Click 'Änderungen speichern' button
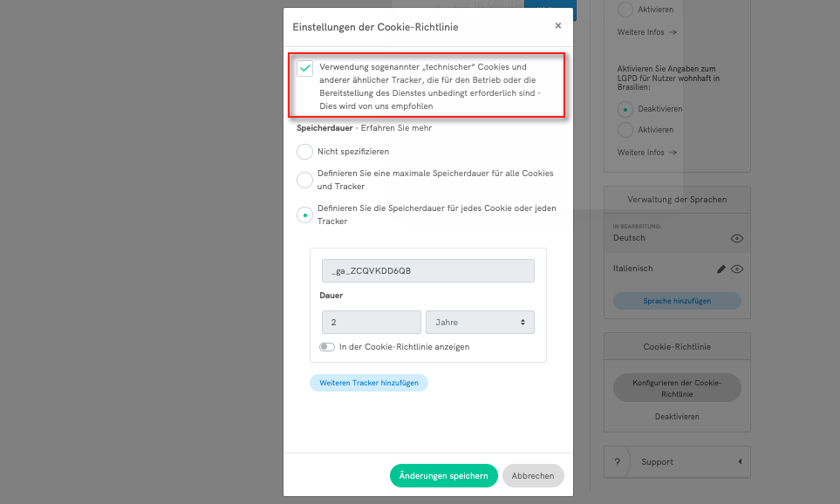 click(x=443, y=476)
